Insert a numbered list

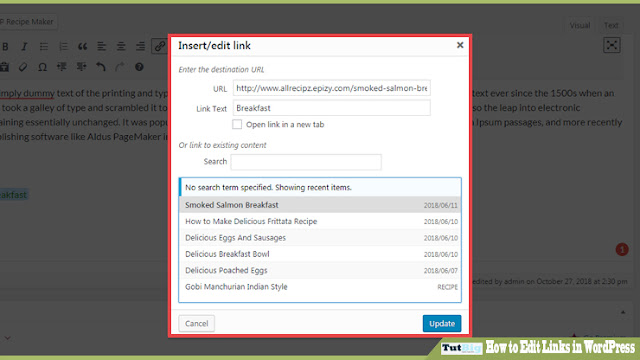pyautogui.click(x=63, y=47)
